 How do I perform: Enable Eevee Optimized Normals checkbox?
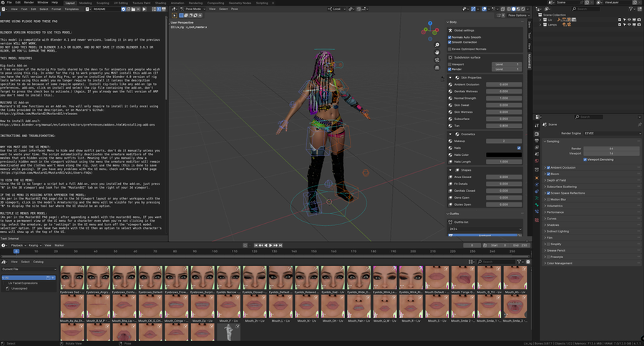pos(449,48)
